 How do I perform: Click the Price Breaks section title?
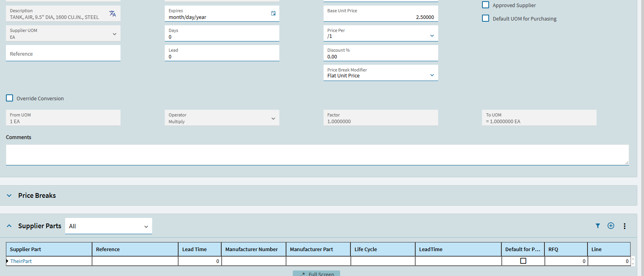click(37, 195)
